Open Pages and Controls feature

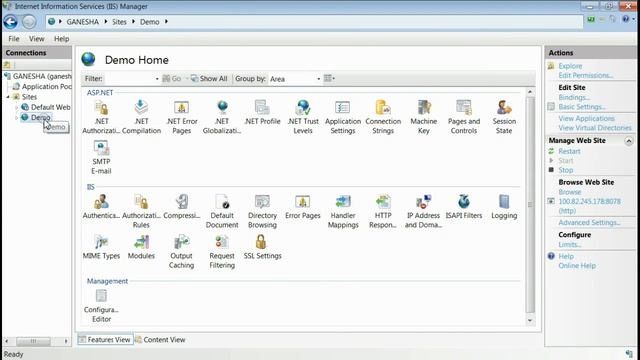(x=464, y=117)
